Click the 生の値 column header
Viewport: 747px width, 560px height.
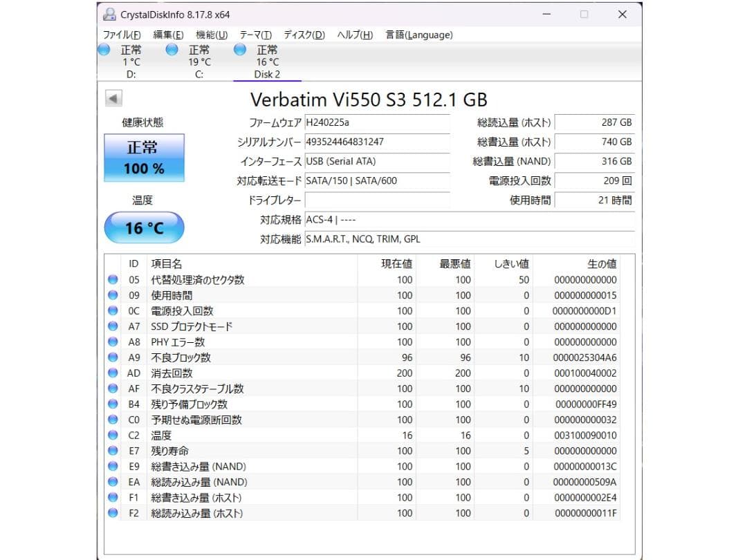click(576, 264)
